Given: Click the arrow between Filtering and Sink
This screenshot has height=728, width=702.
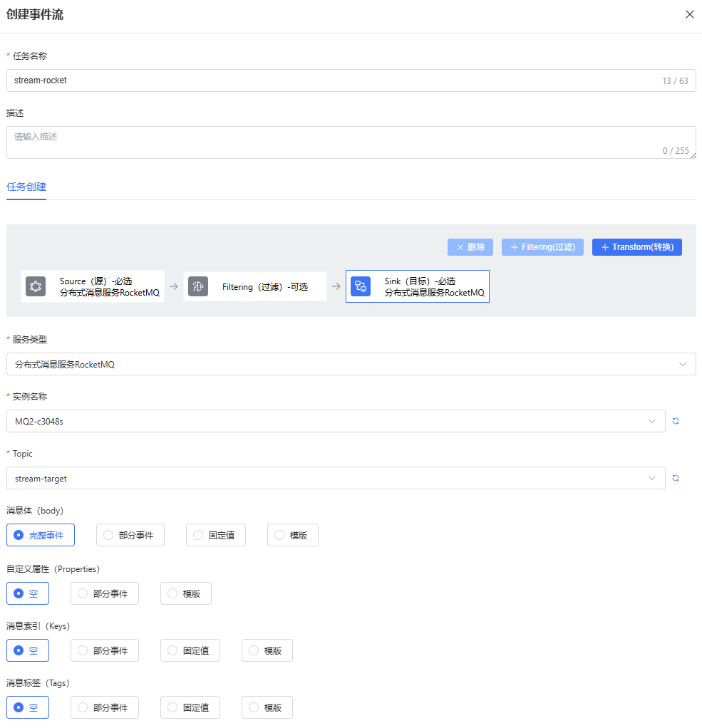Looking at the screenshot, I should coord(336,286).
